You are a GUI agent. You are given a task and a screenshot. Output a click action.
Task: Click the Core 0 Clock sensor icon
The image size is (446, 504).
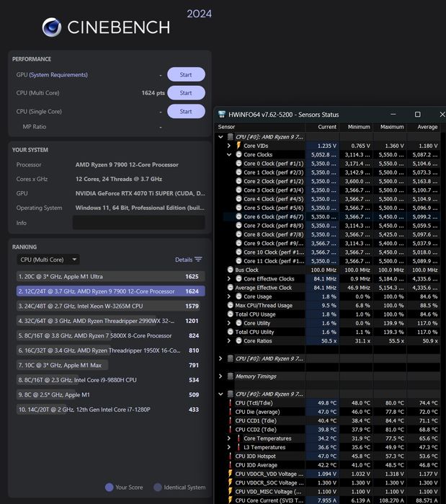tap(238, 163)
